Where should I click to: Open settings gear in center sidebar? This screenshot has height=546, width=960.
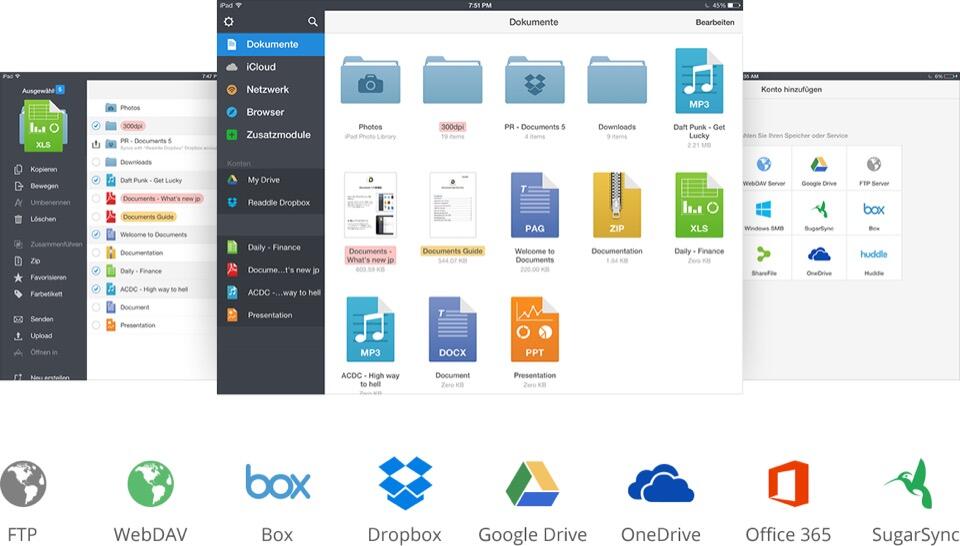228,22
